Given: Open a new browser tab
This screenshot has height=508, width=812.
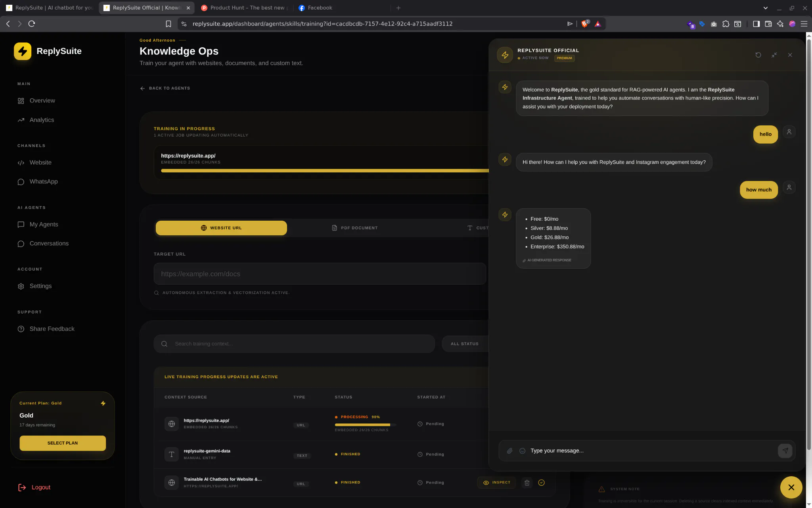Looking at the screenshot, I should [398, 8].
